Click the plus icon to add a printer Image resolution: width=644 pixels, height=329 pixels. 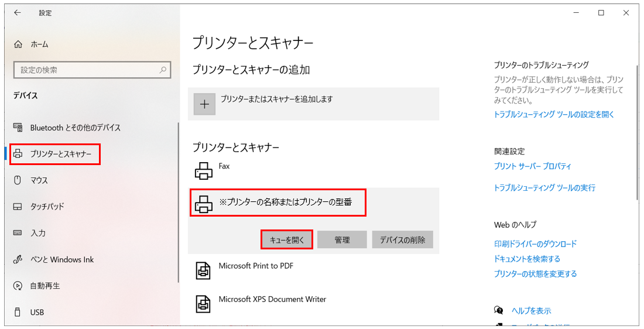click(x=204, y=104)
